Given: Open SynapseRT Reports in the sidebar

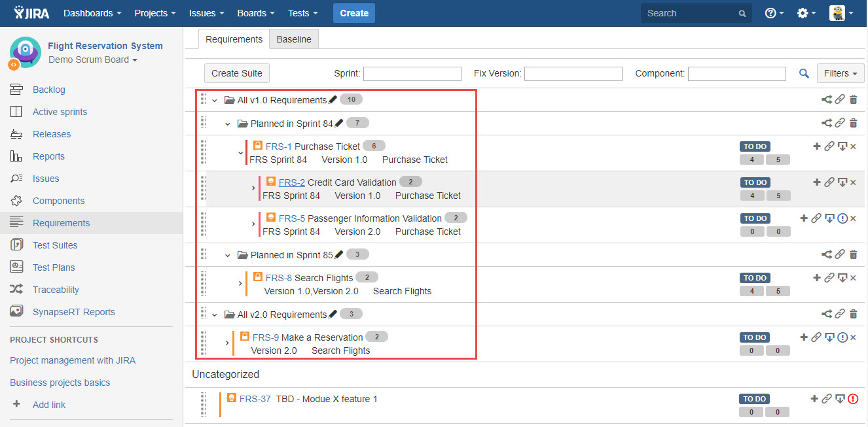Looking at the screenshot, I should (x=74, y=312).
